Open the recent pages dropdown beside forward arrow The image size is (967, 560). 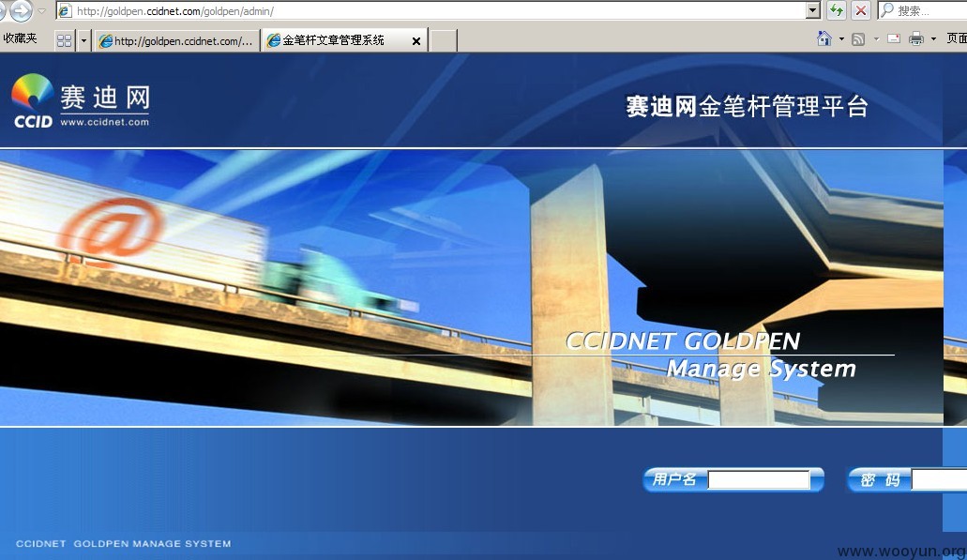[x=42, y=11]
